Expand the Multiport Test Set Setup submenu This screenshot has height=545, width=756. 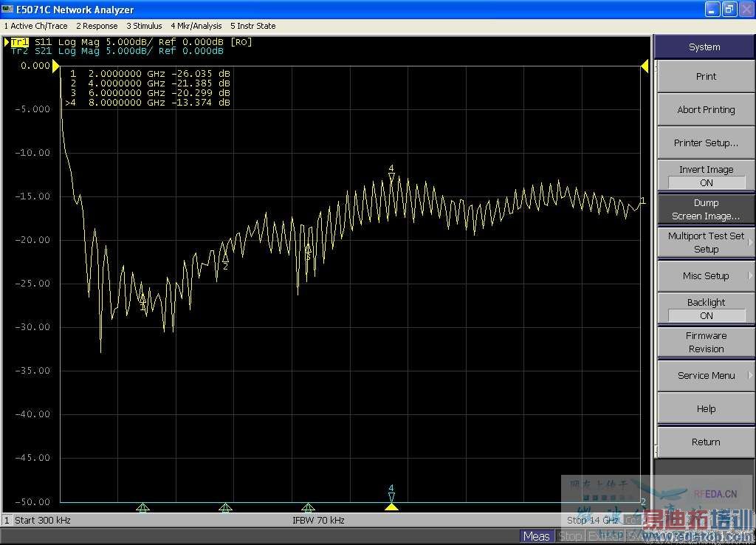tap(706, 242)
